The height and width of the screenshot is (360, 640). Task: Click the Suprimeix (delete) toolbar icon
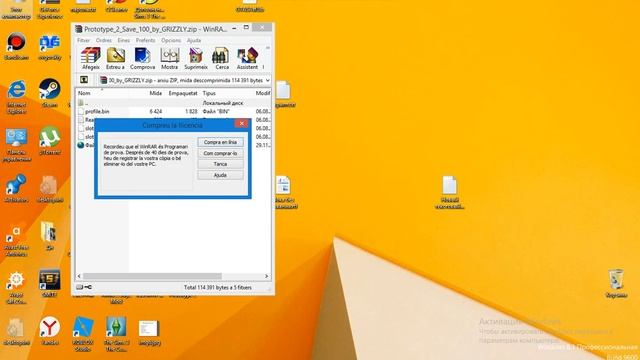(196, 58)
